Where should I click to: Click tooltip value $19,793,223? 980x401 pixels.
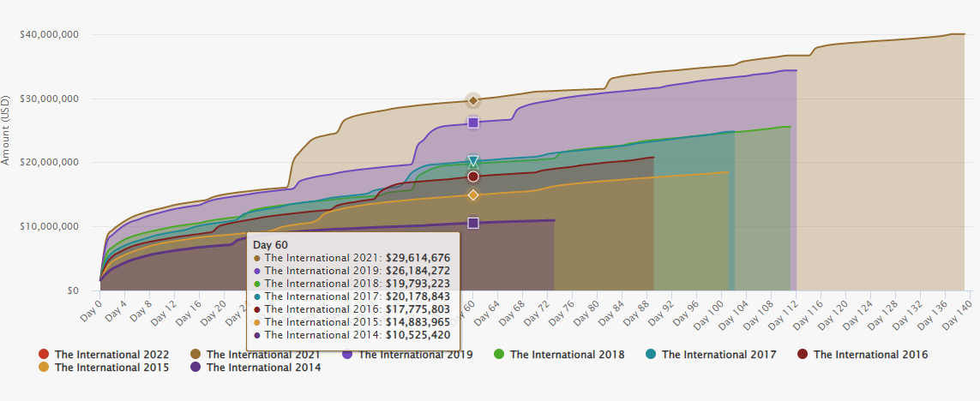(x=418, y=283)
